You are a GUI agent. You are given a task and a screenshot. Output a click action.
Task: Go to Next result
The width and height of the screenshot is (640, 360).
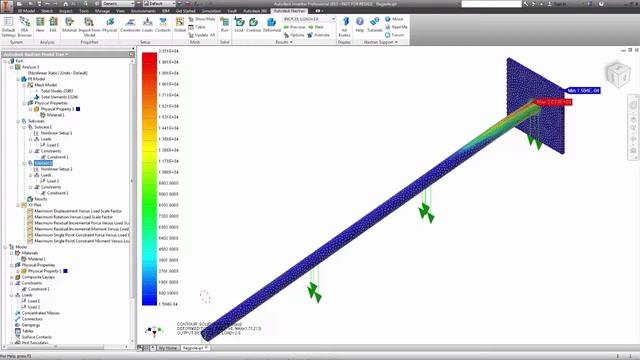[x=316, y=27]
